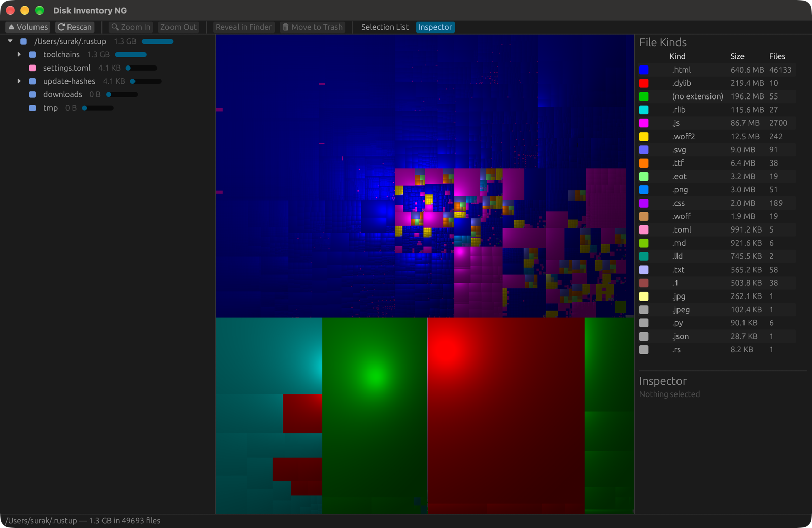
Task: Click the .rlib cyan color swatch
Action: (x=644, y=110)
